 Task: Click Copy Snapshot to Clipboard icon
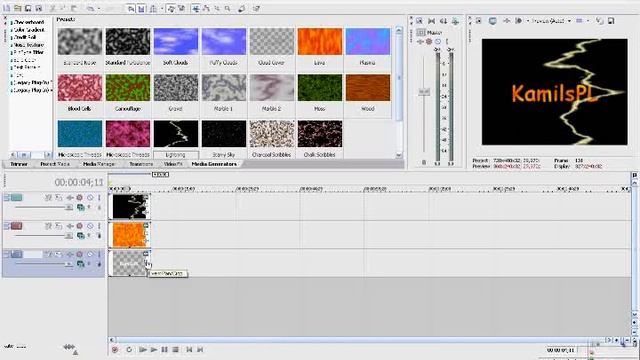(600, 21)
